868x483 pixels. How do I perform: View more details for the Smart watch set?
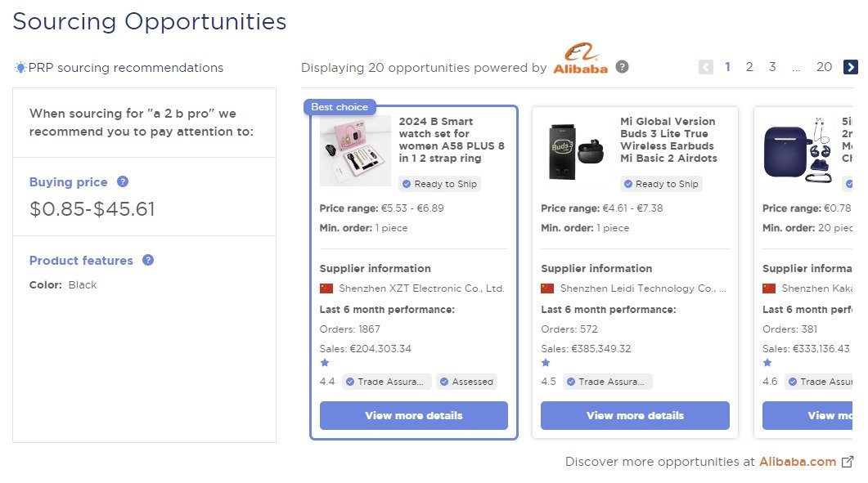413,415
